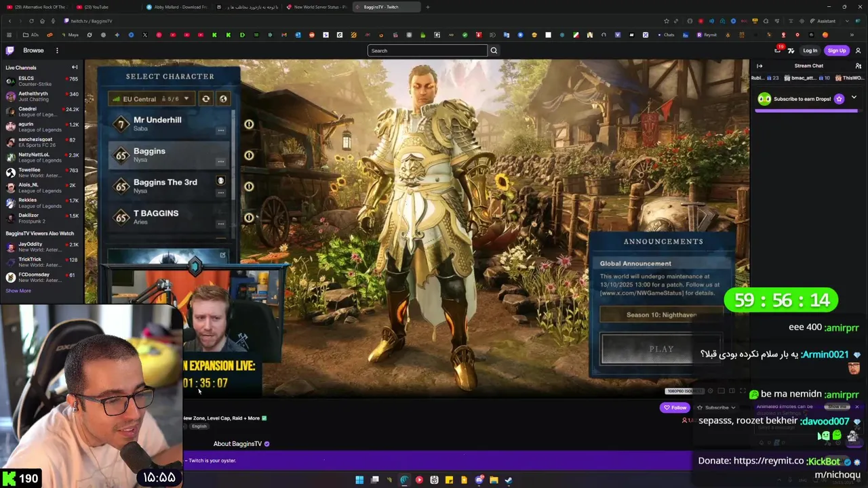Open chat community users icon
This screenshot has height=488, width=868.
click(858, 66)
